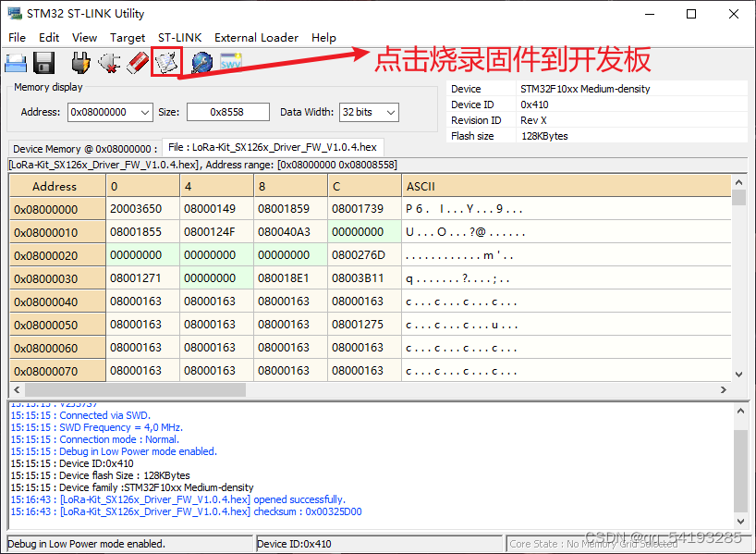
Task: Click the memory grid scroll up arrow
Action: 739,182
